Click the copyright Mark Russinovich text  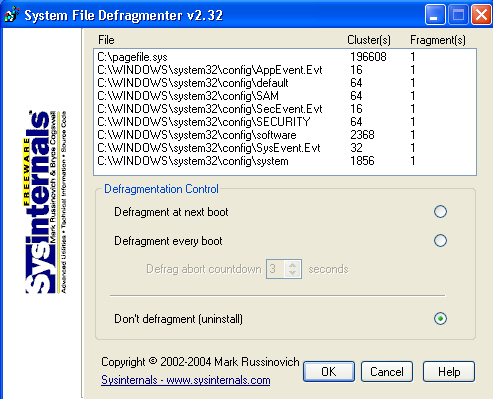pos(200,362)
